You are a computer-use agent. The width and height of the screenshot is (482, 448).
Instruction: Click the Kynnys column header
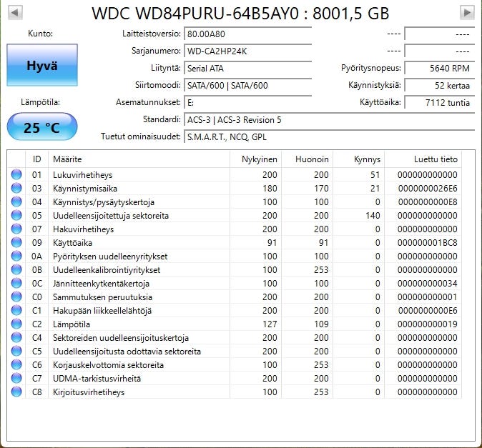[359, 159]
